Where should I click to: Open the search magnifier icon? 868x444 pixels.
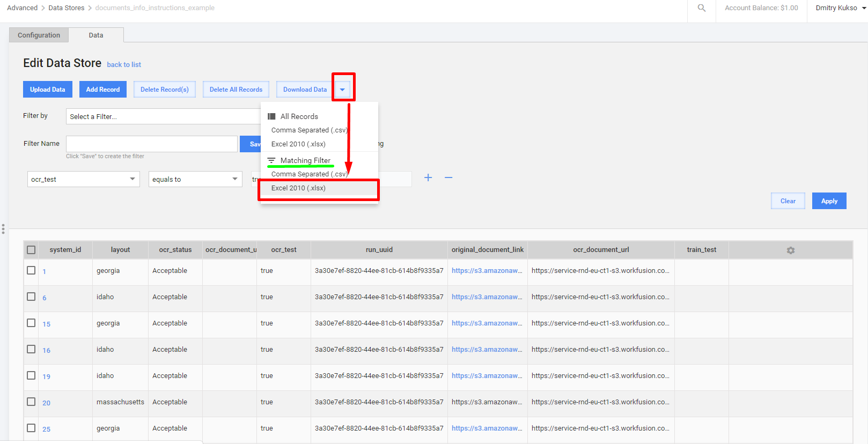(x=701, y=8)
